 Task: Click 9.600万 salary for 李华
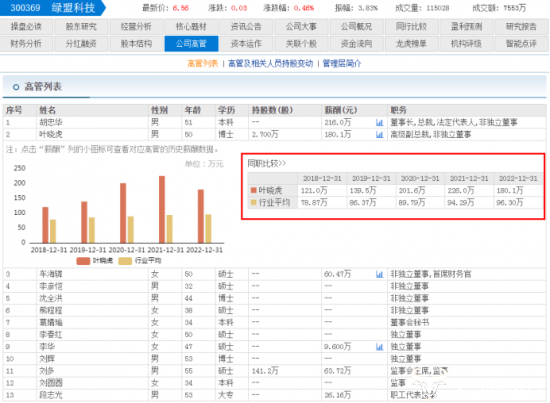click(337, 347)
